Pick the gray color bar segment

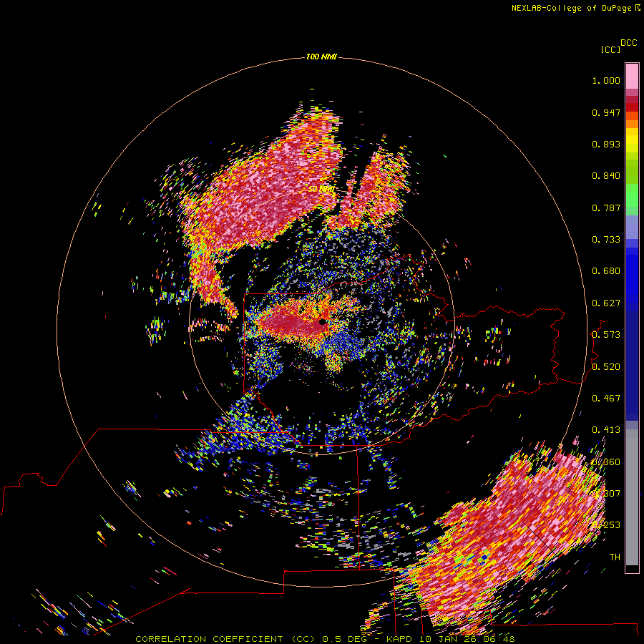(x=632, y=497)
